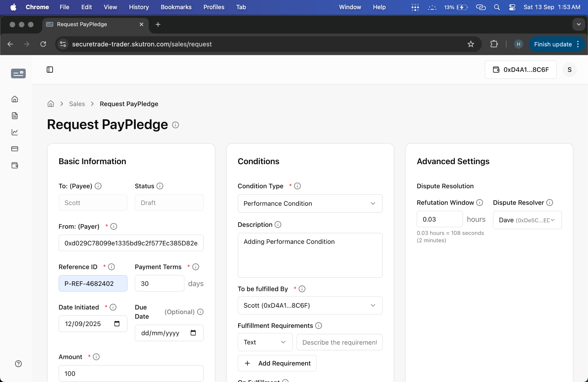
Task: Show info icon for Dispute Resolver
Action: 550,203
